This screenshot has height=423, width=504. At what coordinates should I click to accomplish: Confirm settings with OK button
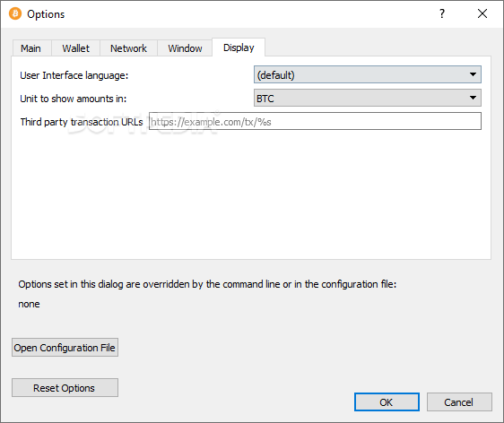coord(387,401)
